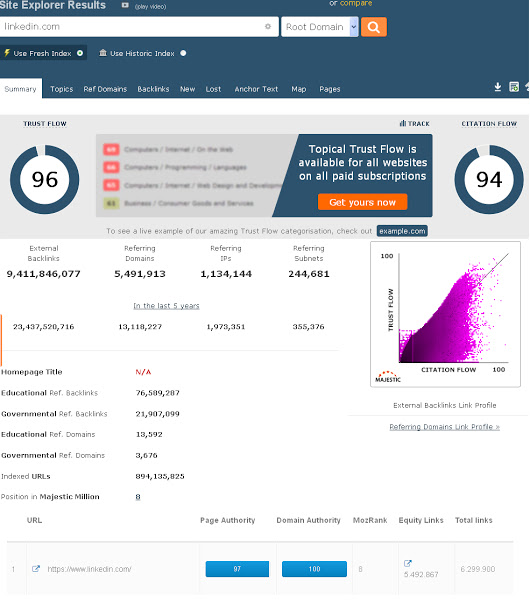The width and height of the screenshot is (530, 603).
Task: Click the download arrow icon
Action: click(x=497, y=87)
